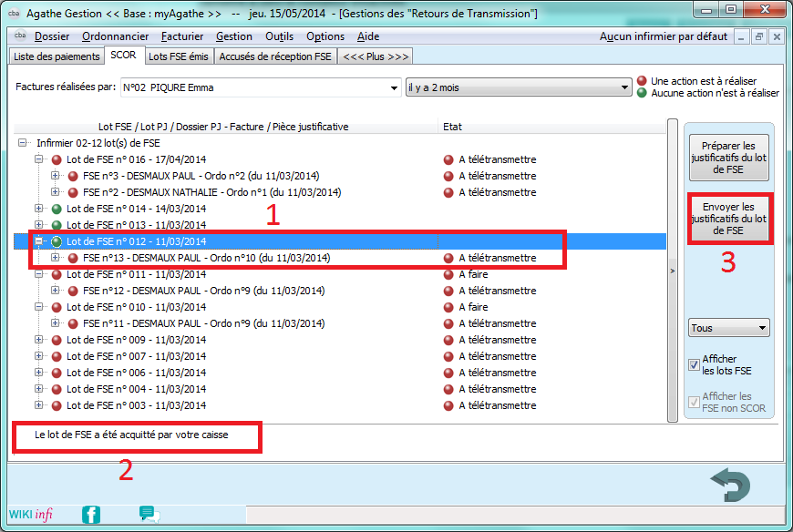
Task: Collapse the 'Infirmier 02-12 lot(s) de FSE' root node
Action: point(22,143)
